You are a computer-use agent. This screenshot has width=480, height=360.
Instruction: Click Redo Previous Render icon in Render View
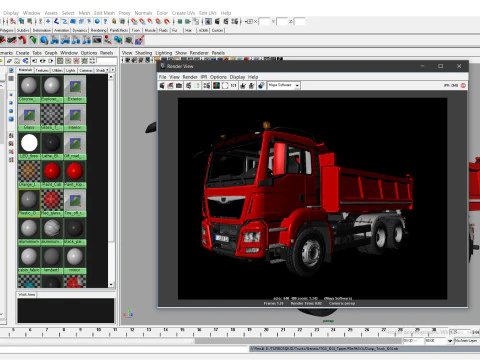click(x=162, y=86)
